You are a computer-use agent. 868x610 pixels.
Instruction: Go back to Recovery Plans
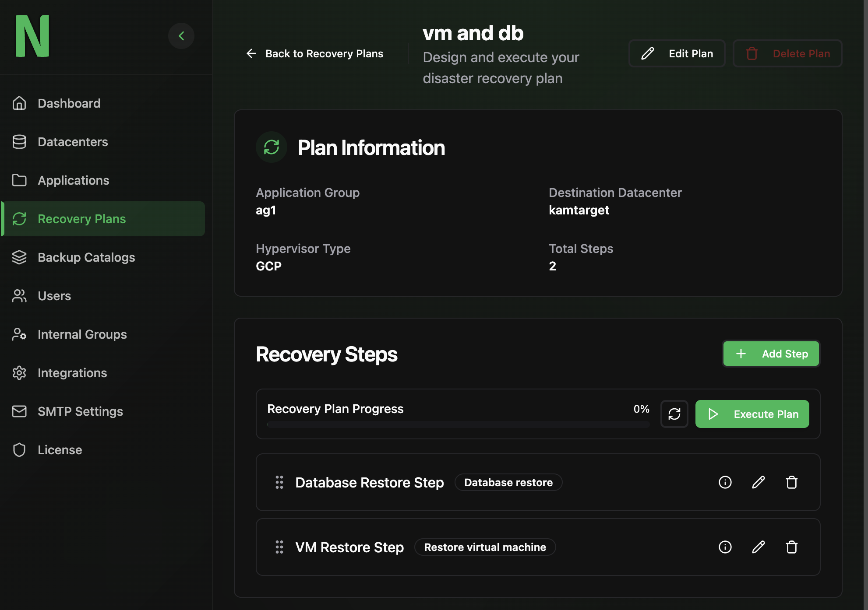(314, 53)
